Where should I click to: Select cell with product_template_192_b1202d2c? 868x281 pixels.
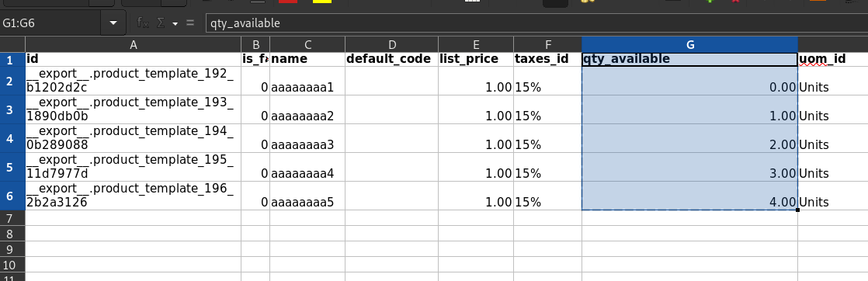(x=133, y=81)
